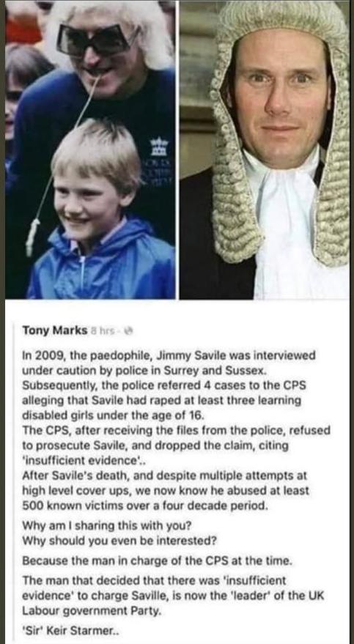
Task: Select the line starting 'In 2009, the paedophile'
Action: point(169,355)
